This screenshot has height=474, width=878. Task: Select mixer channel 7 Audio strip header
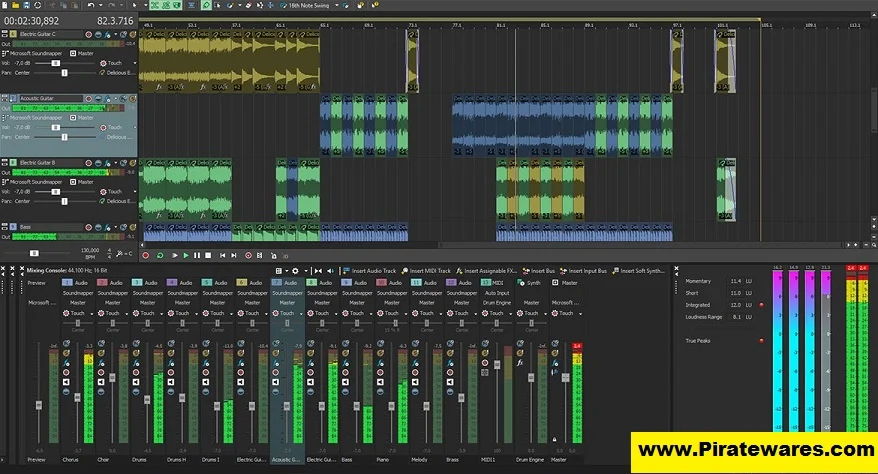point(287,283)
